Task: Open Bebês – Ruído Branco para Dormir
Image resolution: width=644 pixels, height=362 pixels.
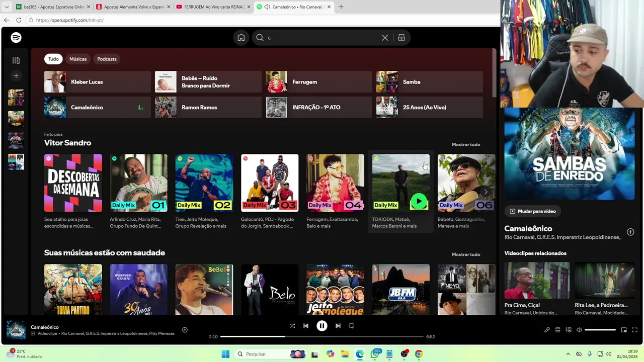Action: pos(208,82)
